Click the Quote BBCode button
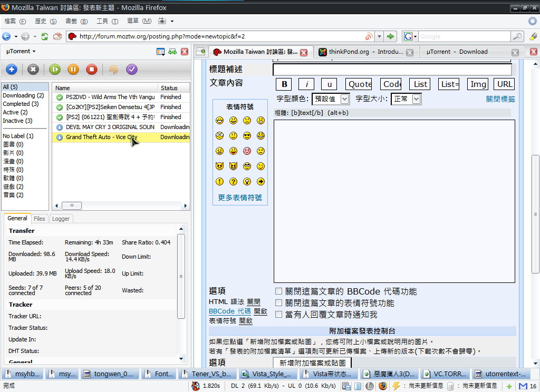 coord(359,84)
